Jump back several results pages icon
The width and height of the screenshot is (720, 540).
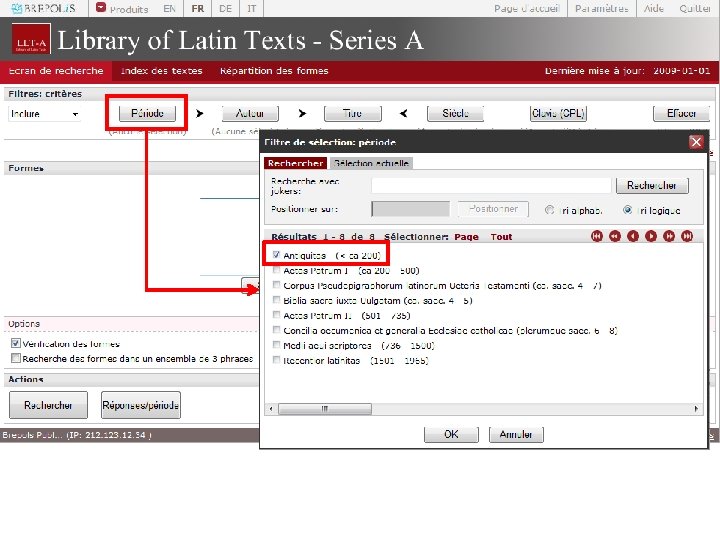pos(614,236)
